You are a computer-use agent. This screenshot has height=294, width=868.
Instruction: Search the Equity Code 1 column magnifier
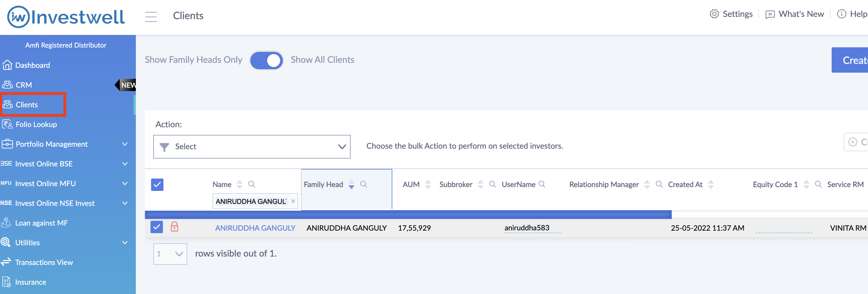coord(818,184)
